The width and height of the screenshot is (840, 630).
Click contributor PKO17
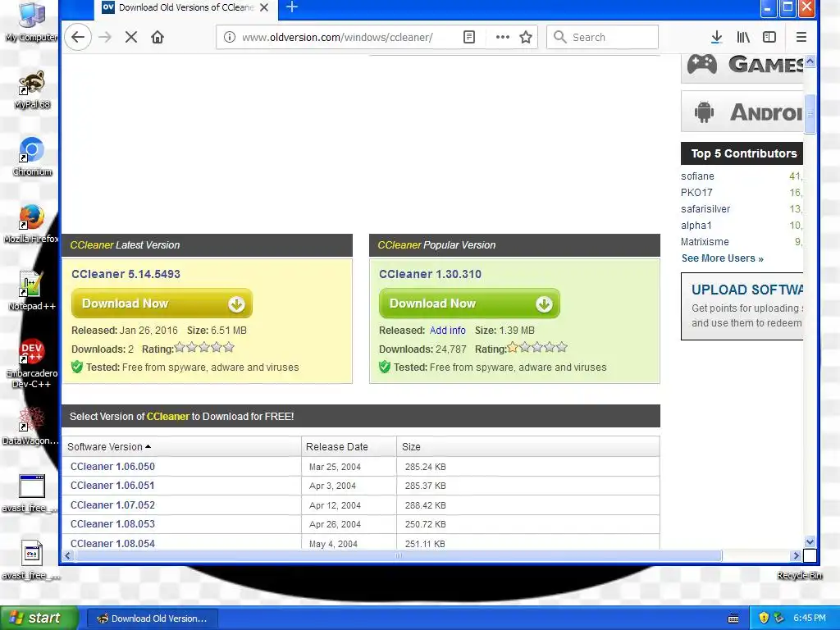point(696,192)
